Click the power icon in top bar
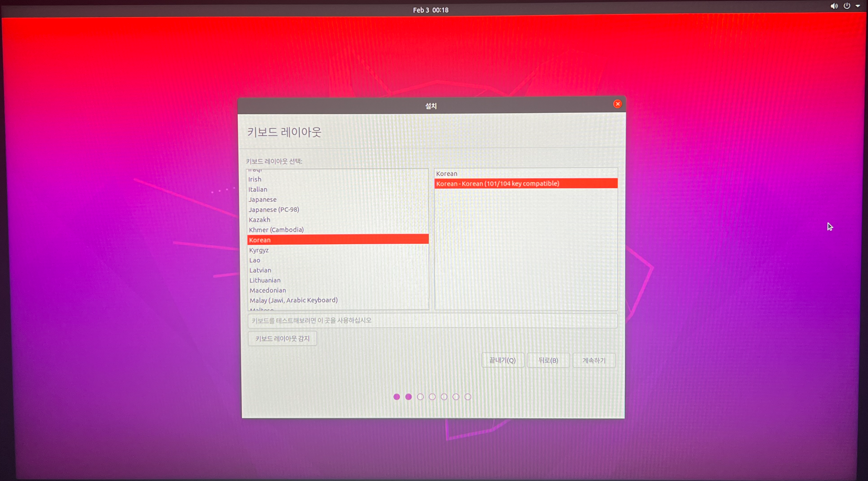The image size is (868, 481). point(847,6)
